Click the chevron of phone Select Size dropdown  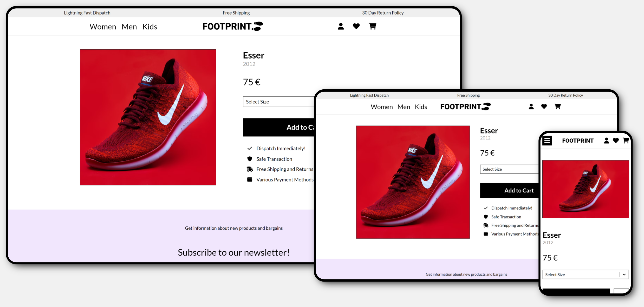[x=624, y=275]
